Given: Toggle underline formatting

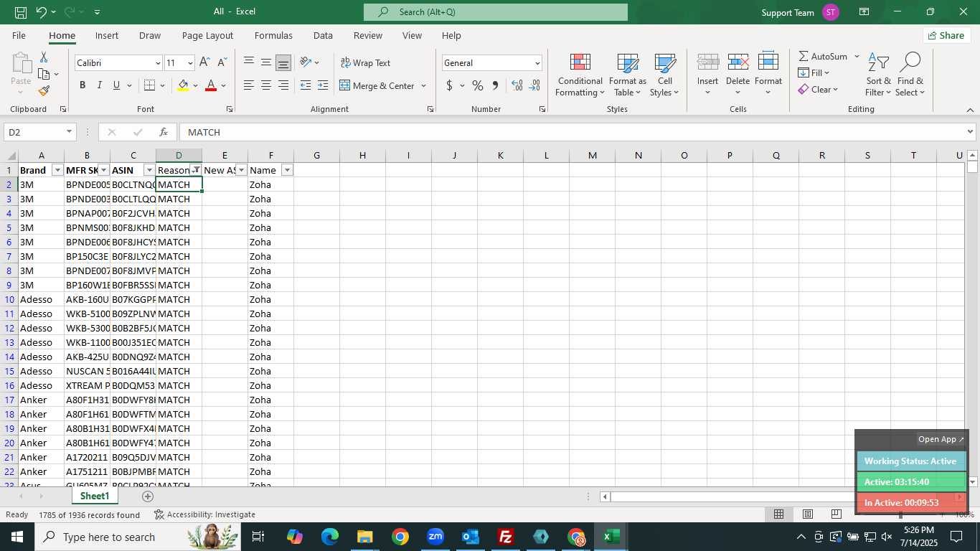Looking at the screenshot, I should (x=116, y=85).
